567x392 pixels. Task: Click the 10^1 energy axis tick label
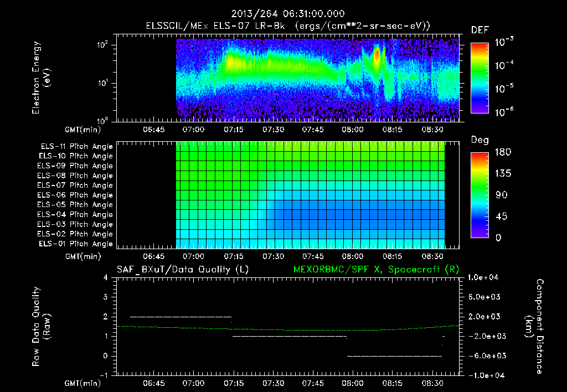(102, 83)
